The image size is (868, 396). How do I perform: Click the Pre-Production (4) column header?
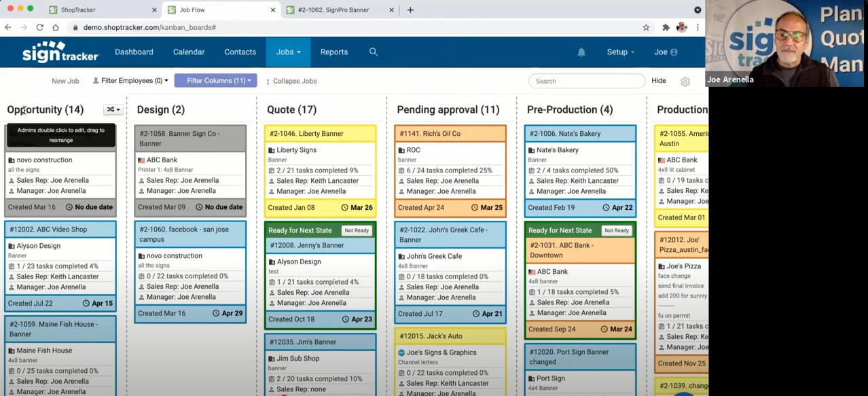[570, 109]
